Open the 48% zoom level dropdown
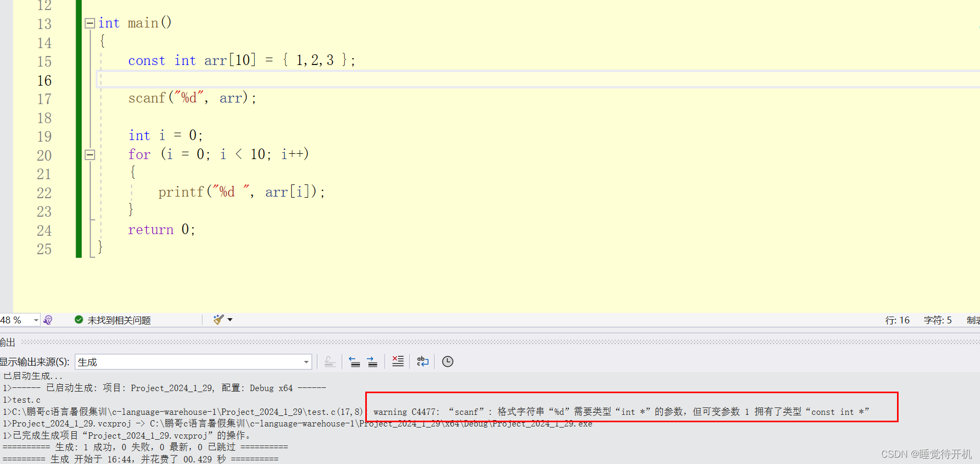 36,320
